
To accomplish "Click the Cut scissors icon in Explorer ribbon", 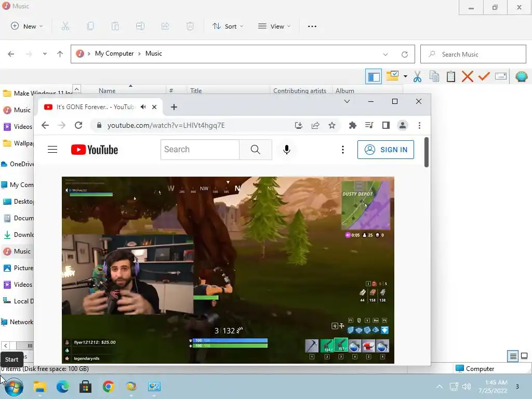I will [x=65, y=26].
